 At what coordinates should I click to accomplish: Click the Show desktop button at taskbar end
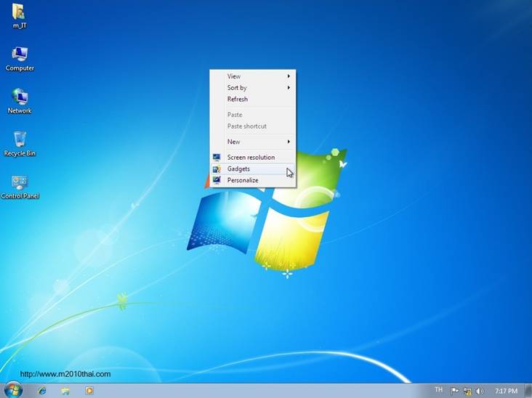click(x=528, y=391)
